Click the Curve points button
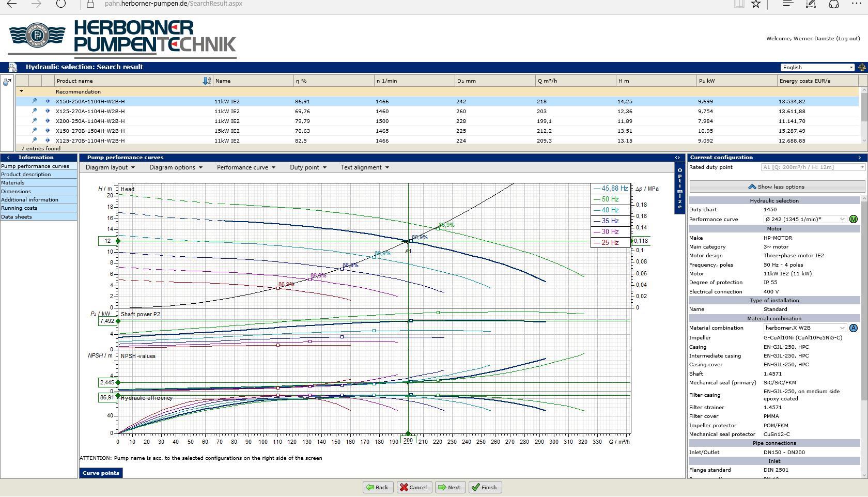Viewport: 868px width, 497px height. 101,473
